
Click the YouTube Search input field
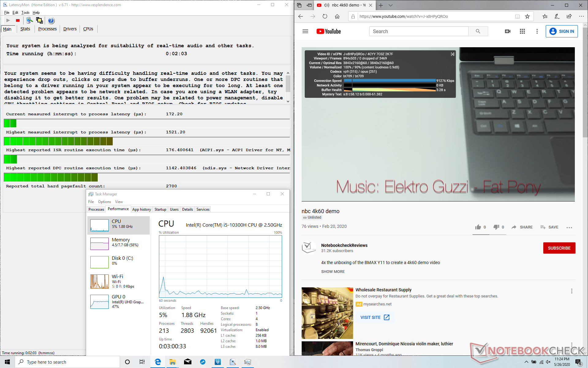click(418, 31)
